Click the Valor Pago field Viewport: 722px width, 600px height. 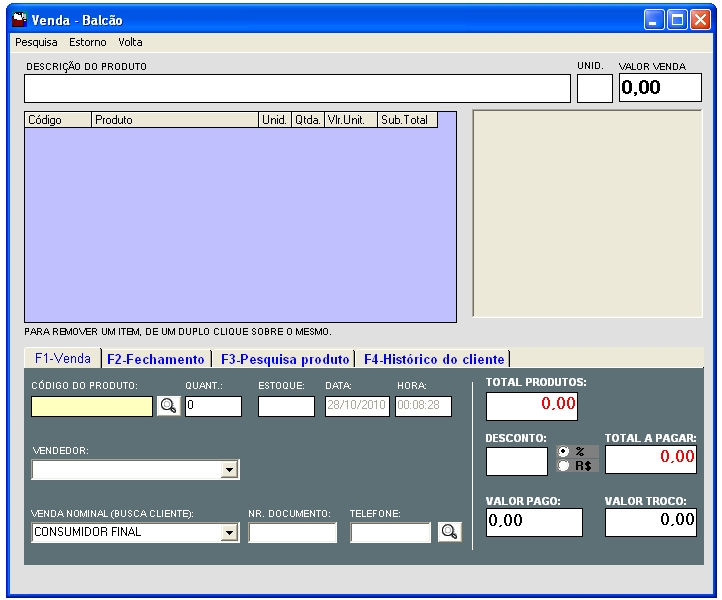point(534,522)
